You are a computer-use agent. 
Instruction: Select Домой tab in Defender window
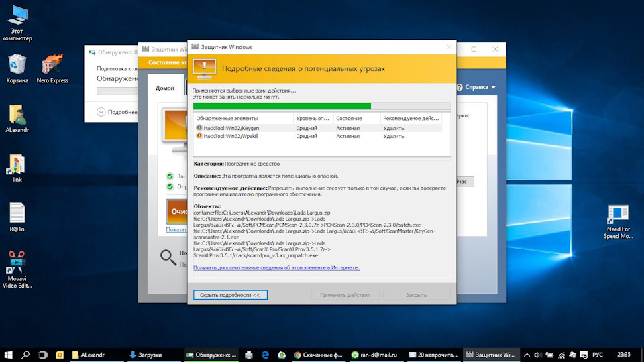(x=165, y=88)
